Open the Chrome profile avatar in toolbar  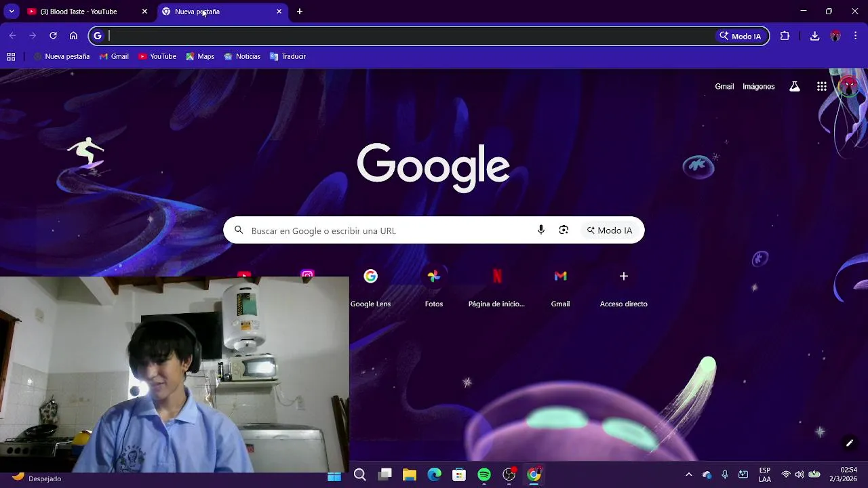pyautogui.click(x=835, y=36)
